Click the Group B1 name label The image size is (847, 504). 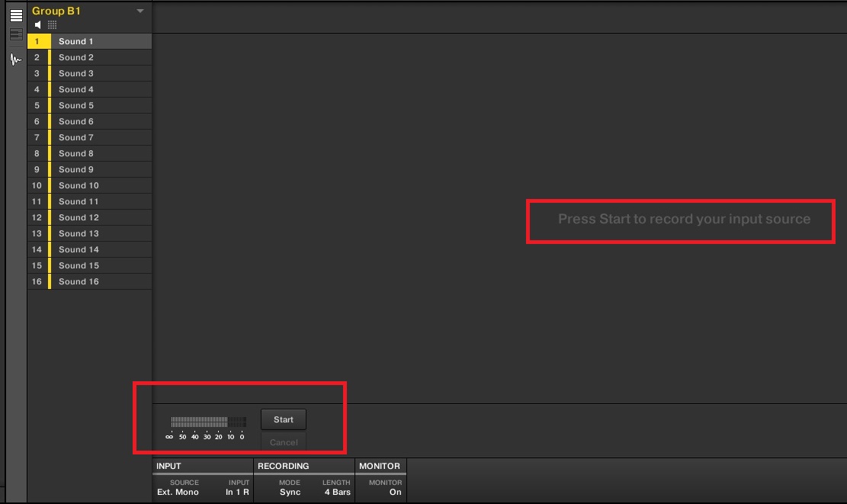(x=56, y=11)
